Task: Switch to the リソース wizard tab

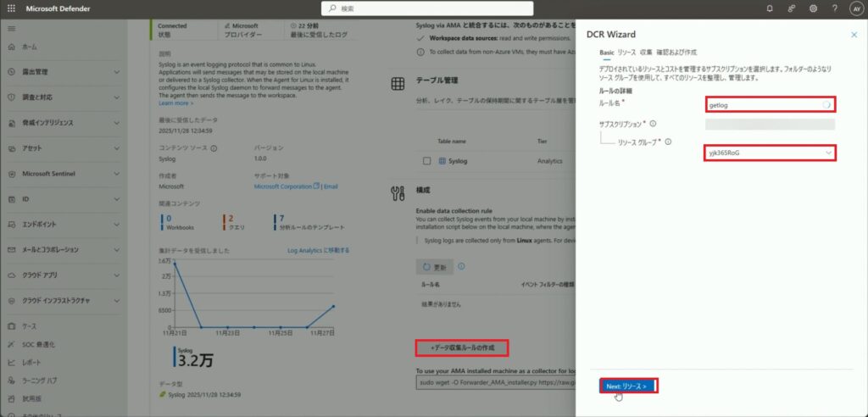Action: click(x=626, y=52)
